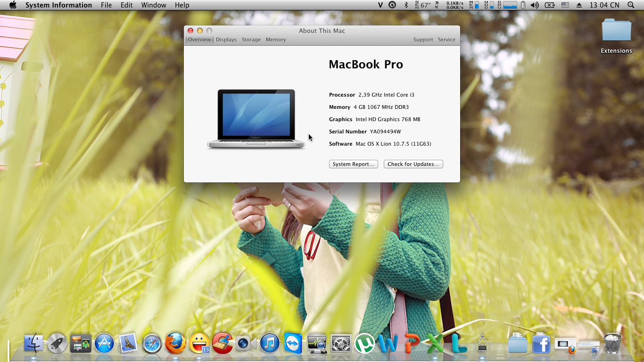Launch Activity Monitor dock icon
This screenshot has width=644, height=362.
pos(317,344)
